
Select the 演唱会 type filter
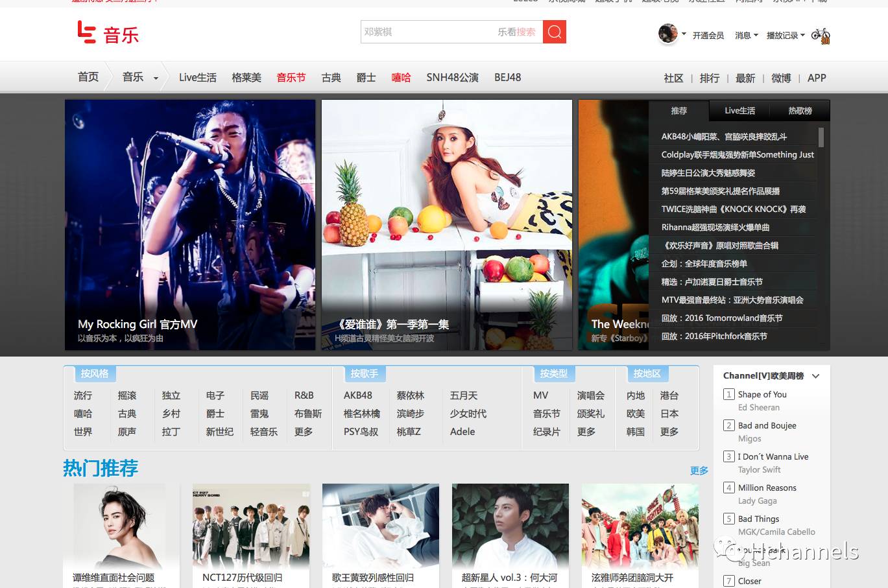pyautogui.click(x=591, y=395)
